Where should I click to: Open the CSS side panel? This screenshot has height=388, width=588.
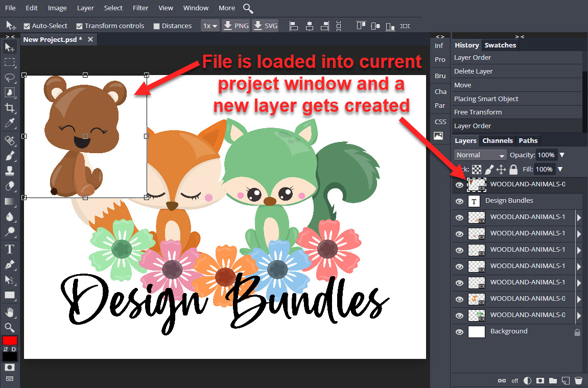(x=440, y=122)
